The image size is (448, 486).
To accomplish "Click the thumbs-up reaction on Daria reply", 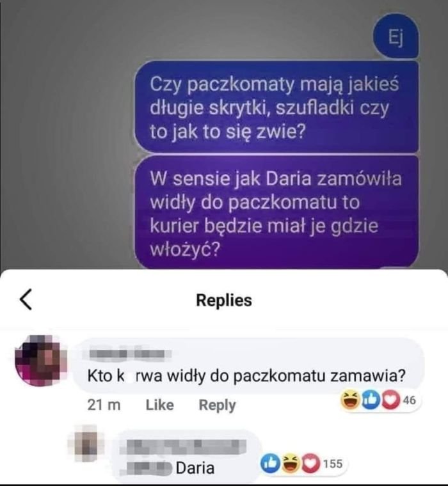I will [x=270, y=463].
